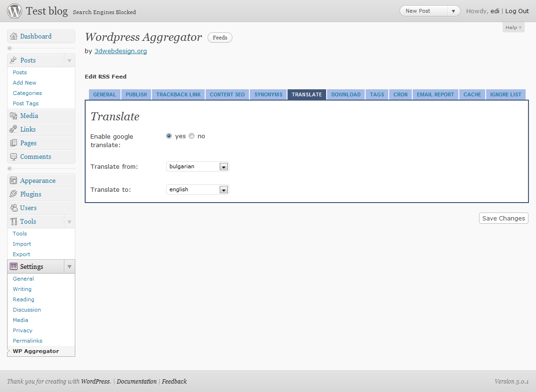Viewport: 536px width, 392px height.
Task: Open the Documentation footer link
Action: (x=137, y=381)
